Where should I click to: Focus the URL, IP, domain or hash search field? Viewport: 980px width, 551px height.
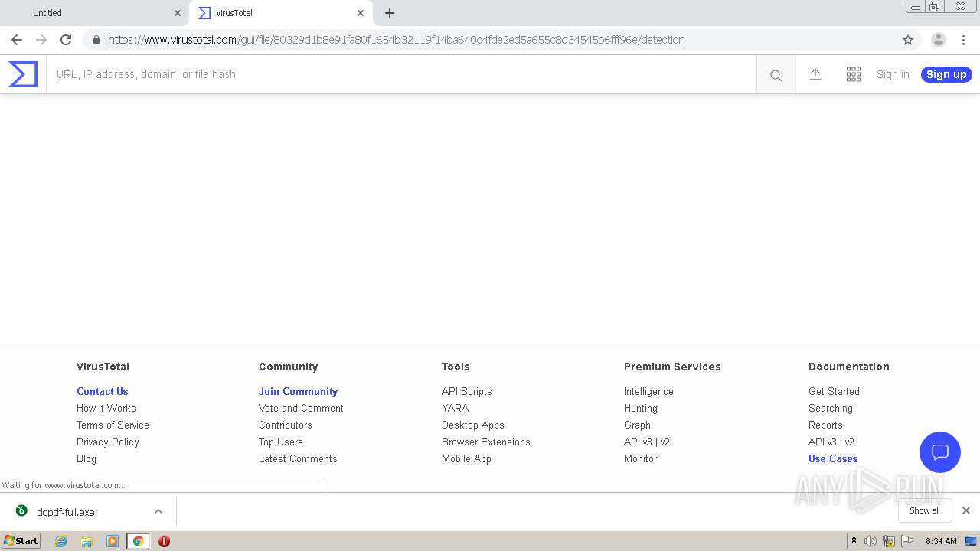pyautogui.click(x=402, y=74)
